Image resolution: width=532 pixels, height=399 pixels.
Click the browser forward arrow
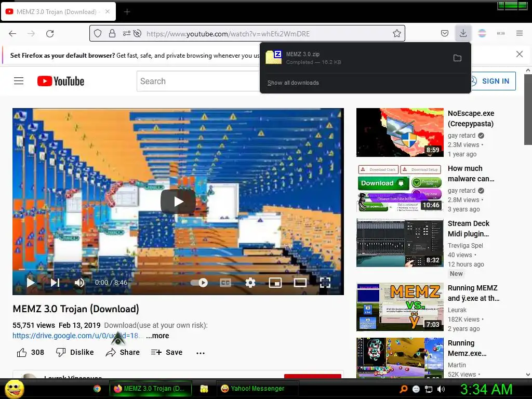tap(31, 34)
